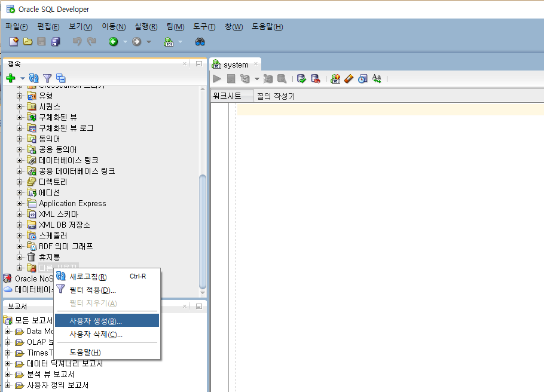Screen dimensions: 544x392
Task: Refresh connections with the refresh icon
Action: (34, 78)
